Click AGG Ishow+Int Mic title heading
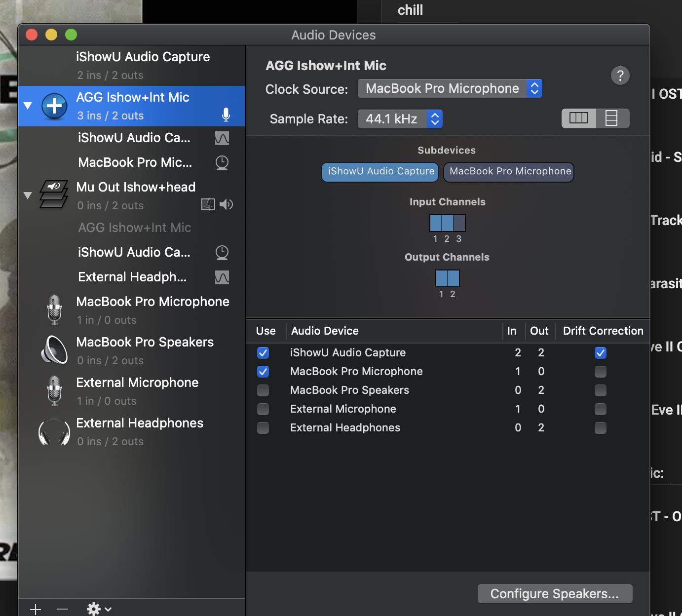Viewport: 682px width, 616px height. [326, 66]
